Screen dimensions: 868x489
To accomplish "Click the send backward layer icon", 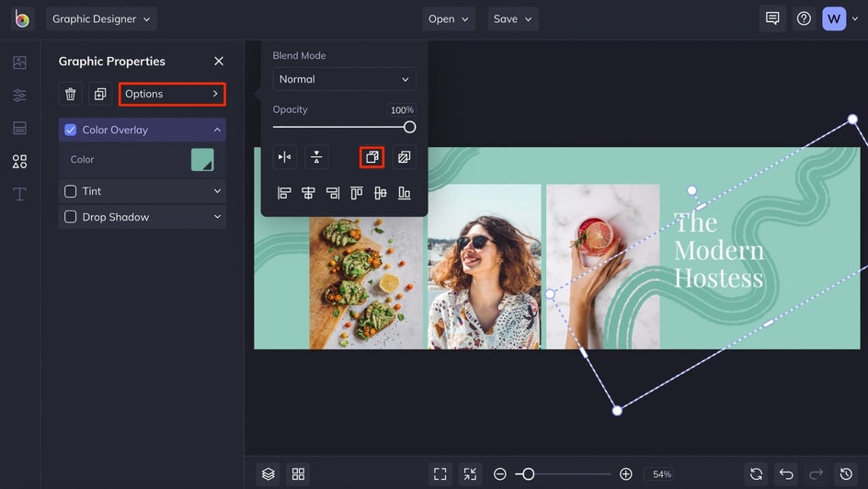I will [x=404, y=157].
